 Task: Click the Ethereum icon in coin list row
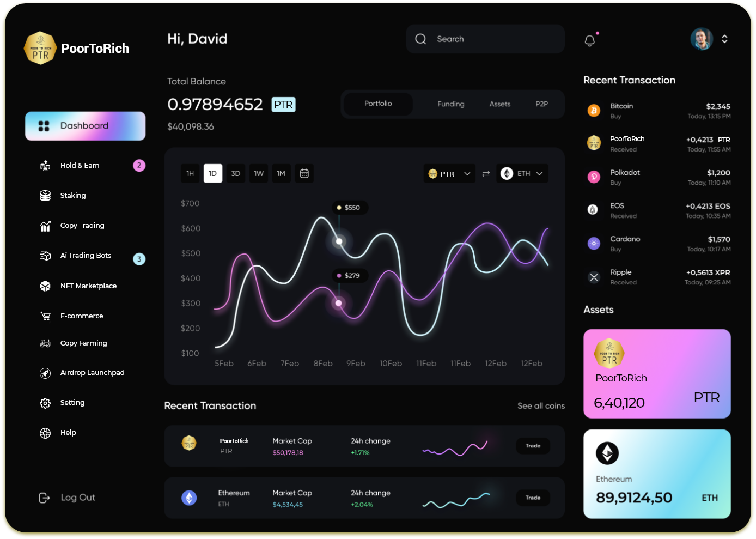(x=189, y=498)
